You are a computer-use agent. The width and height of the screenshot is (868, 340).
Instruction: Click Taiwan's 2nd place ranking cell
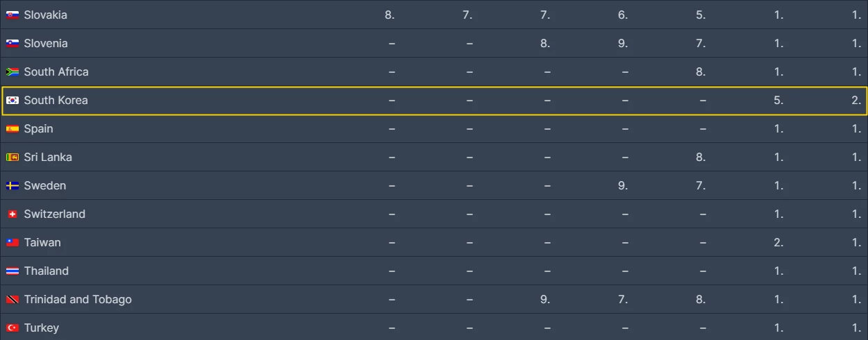pos(778,243)
